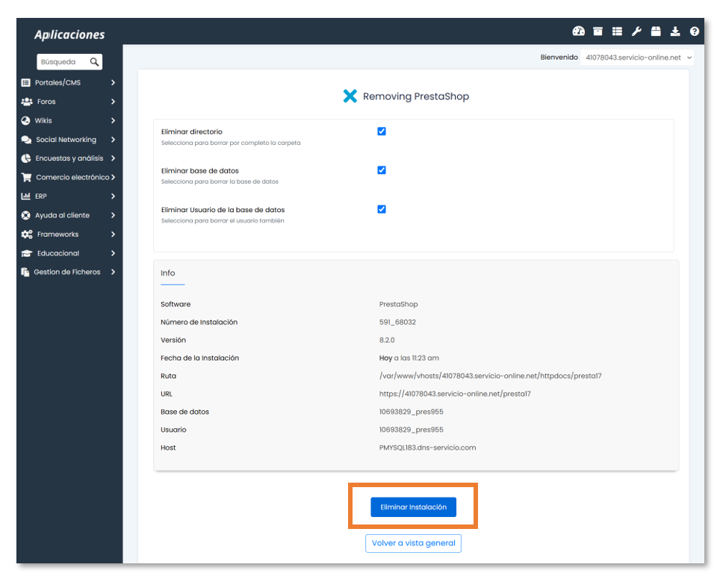This screenshot has height=588, width=726.
Task: Expand Foros chevron
Action: (x=113, y=102)
